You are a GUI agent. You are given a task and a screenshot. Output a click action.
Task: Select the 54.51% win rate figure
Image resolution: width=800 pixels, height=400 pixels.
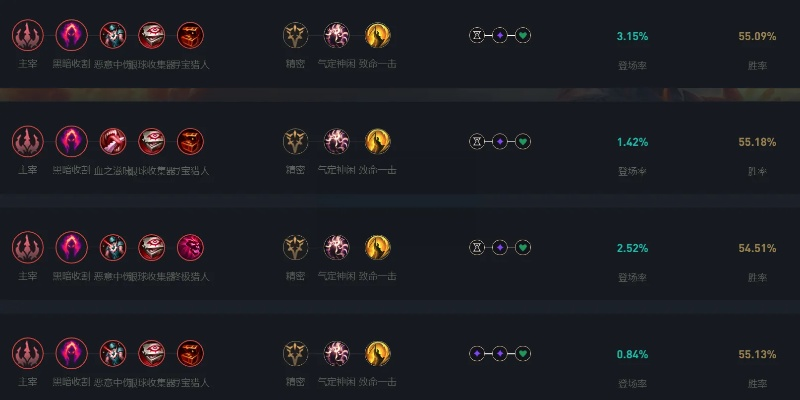click(x=757, y=248)
